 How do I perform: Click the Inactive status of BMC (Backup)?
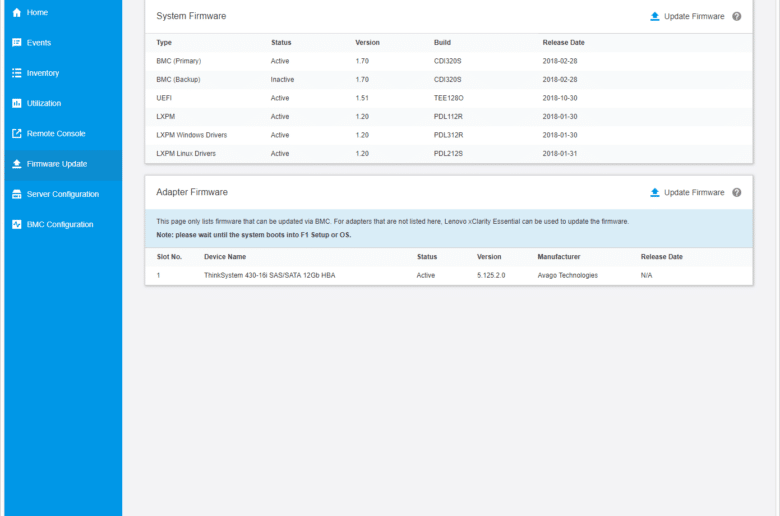(x=282, y=80)
